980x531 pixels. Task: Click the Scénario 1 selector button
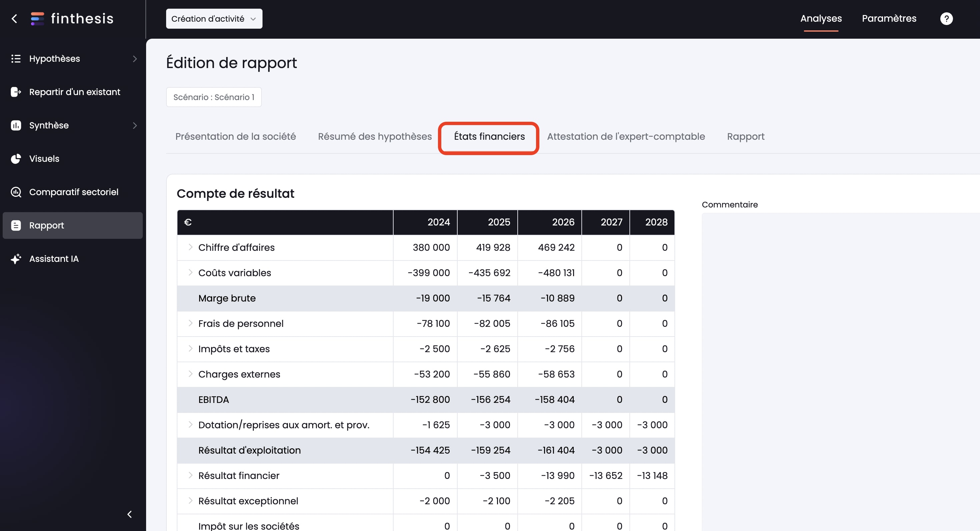tap(214, 97)
